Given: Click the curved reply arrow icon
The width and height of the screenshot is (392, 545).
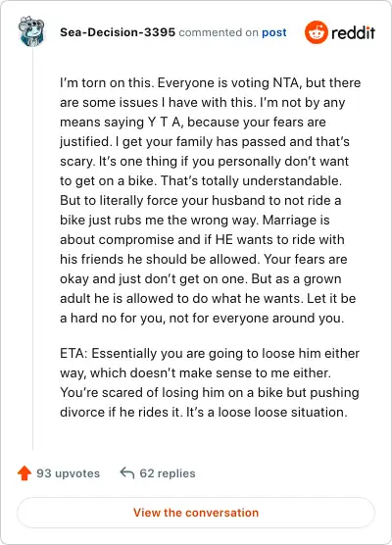Looking at the screenshot, I should [127, 473].
